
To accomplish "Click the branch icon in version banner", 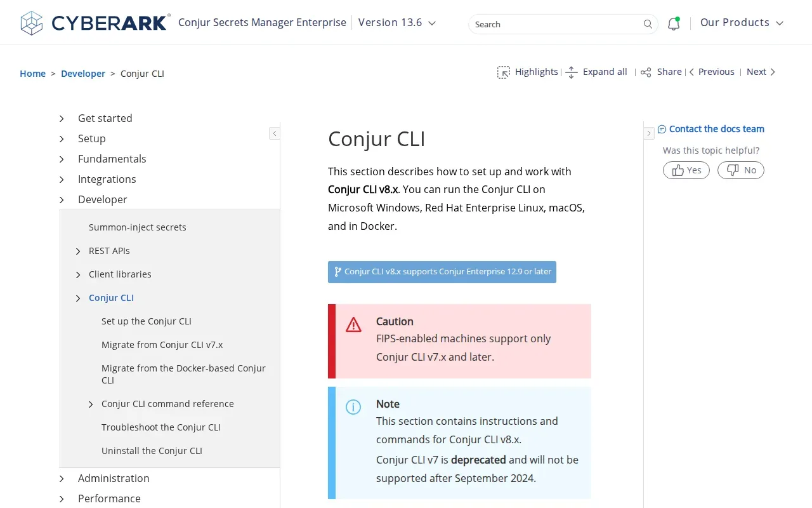I will 337,272.
